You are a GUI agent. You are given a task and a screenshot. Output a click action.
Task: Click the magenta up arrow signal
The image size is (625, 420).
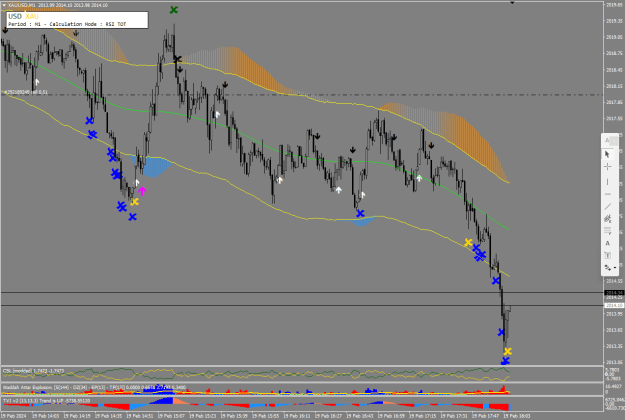[x=142, y=191]
